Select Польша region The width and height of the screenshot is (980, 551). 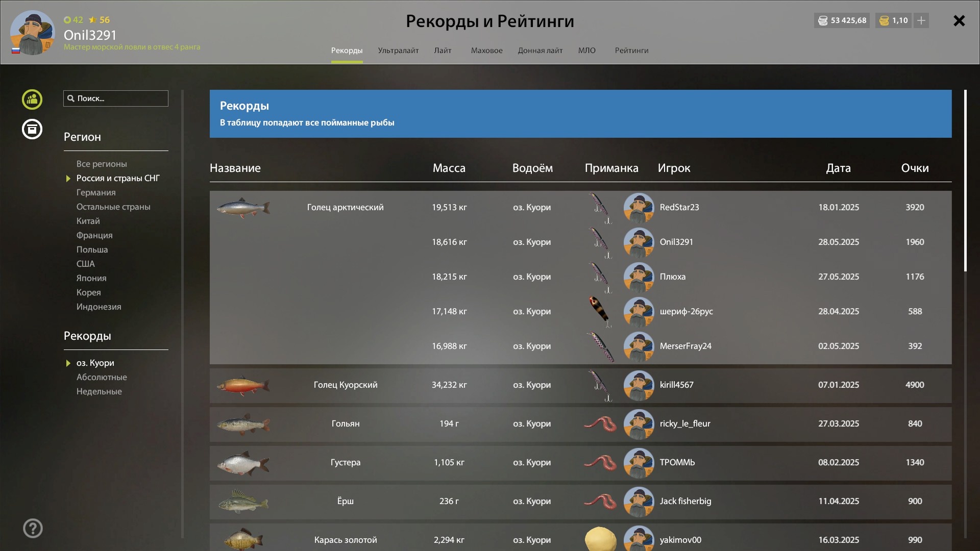[x=92, y=249]
